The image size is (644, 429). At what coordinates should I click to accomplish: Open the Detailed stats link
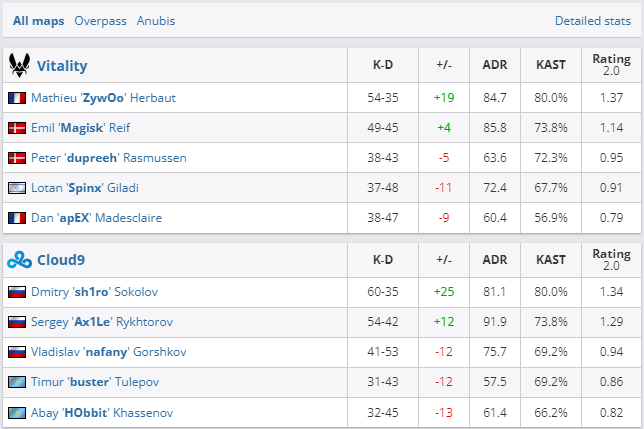(594, 20)
